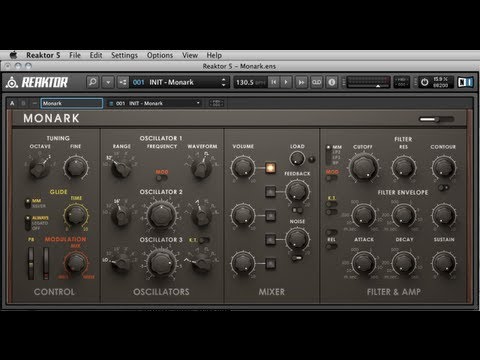
Task: Open the Edit menu
Action: pos(96,55)
